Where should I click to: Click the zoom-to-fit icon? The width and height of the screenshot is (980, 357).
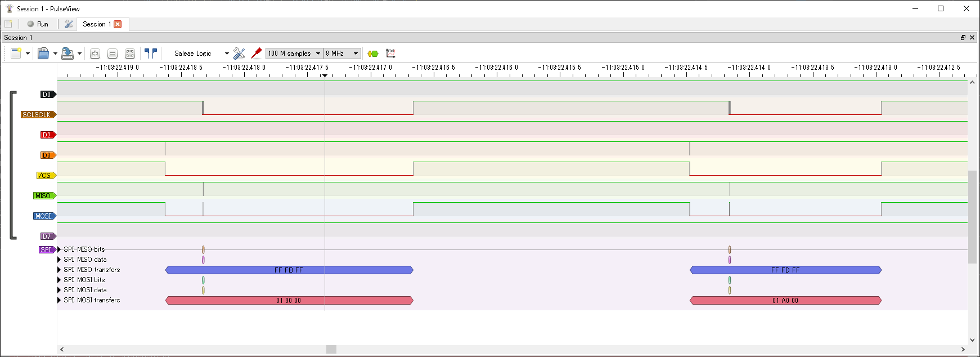(130, 53)
